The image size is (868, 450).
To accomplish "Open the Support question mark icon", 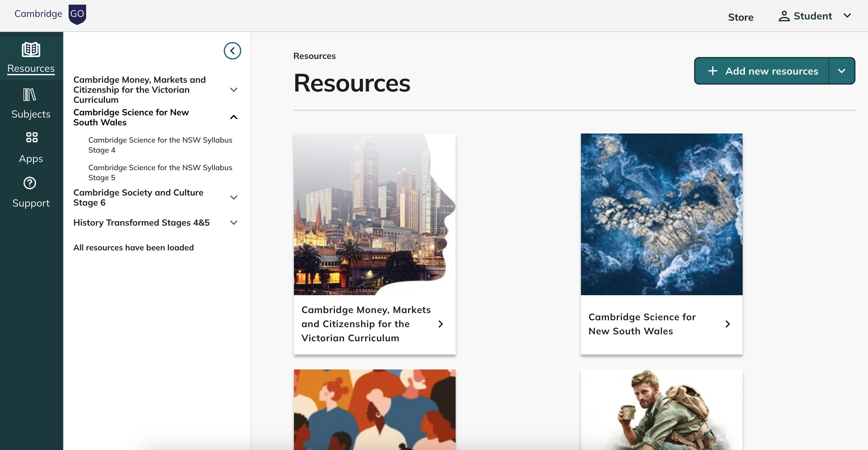I will click(30, 183).
